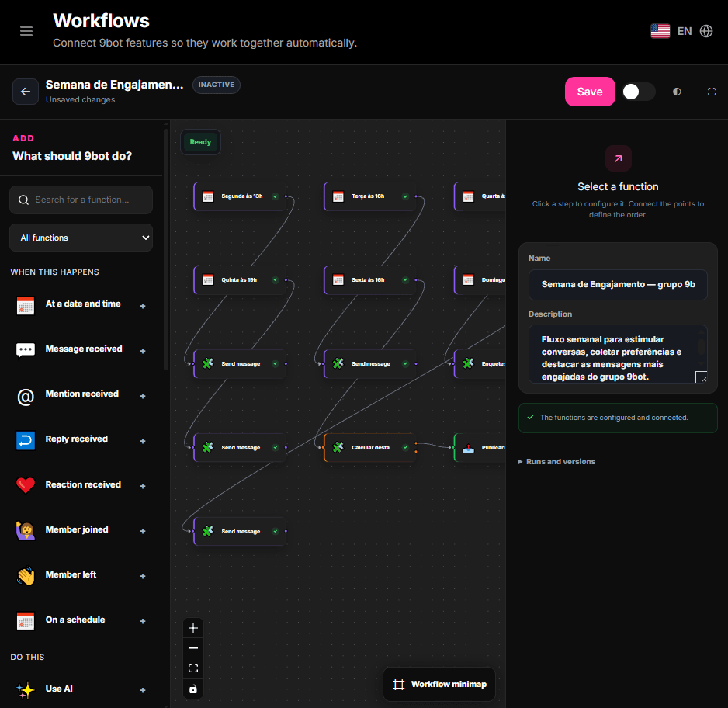728x708 pixels.
Task: Select the Send message node under Sexta
Action: tap(370, 363)
